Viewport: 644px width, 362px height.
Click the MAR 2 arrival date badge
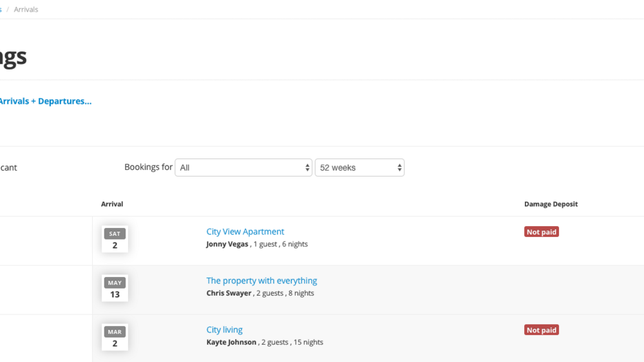coord(115,338)
